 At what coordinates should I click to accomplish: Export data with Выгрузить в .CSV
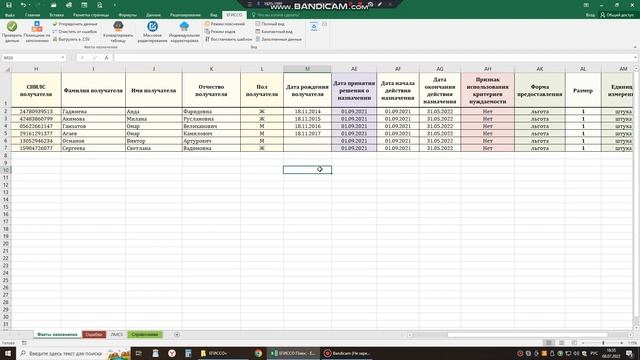point(71,39)
